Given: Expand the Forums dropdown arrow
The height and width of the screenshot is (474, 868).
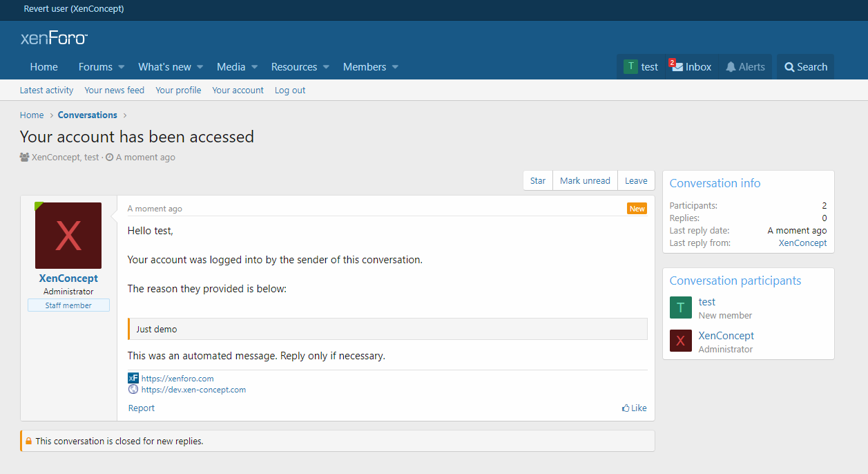Looking at the screenshot, I should point(122,67).
